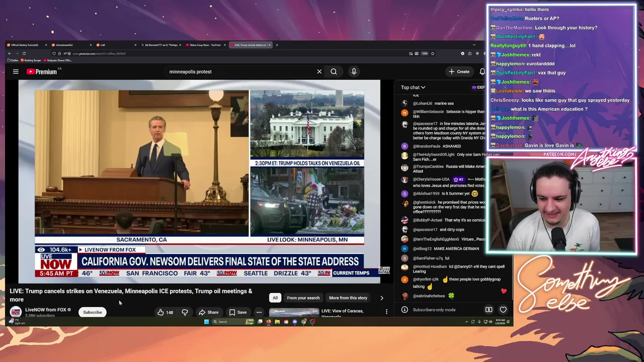
Task: Go back in the browser
Action: click(9, 53)
